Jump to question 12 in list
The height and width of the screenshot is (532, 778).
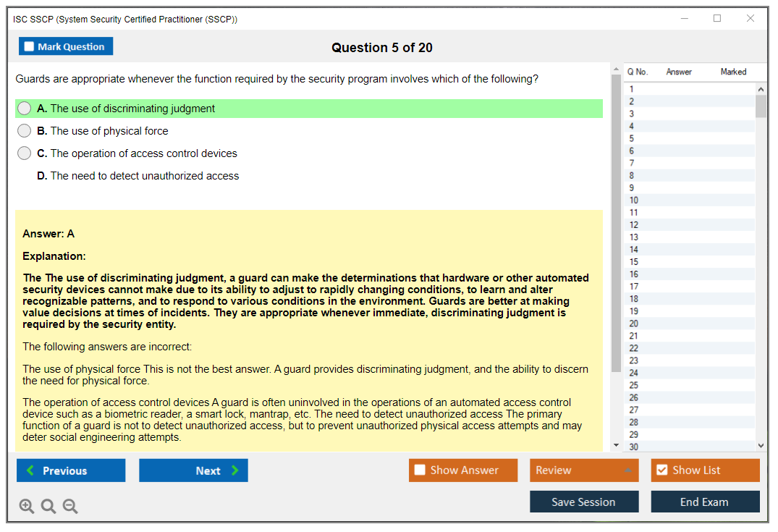[x=634, y=225]
